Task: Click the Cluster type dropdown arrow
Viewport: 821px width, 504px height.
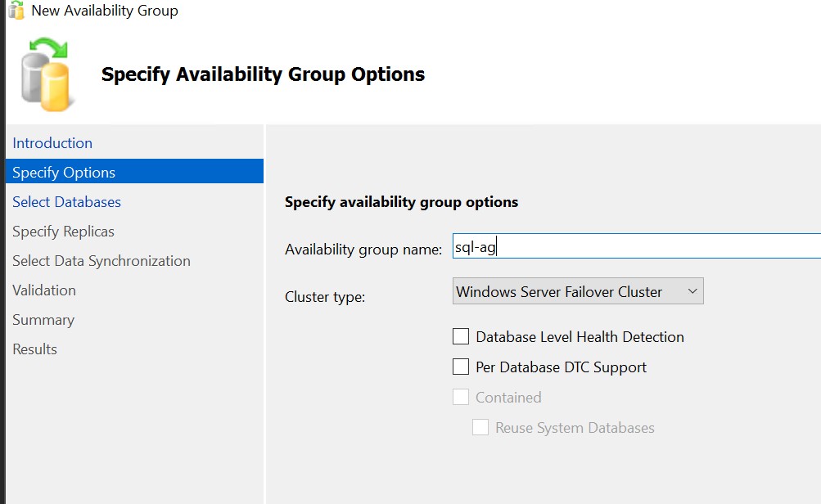Action: tap(692, 291)
